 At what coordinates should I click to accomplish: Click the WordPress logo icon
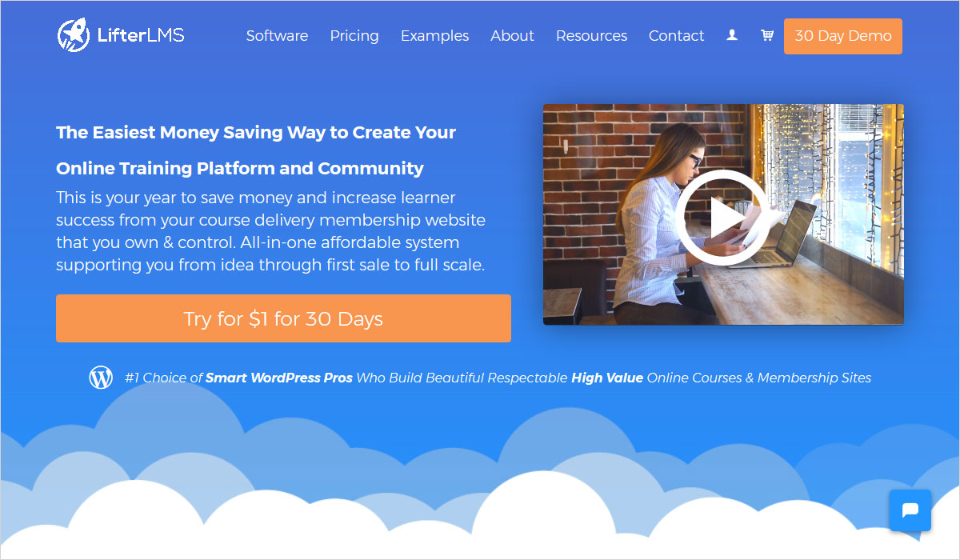pyautogui.click(x=101, y=378)
